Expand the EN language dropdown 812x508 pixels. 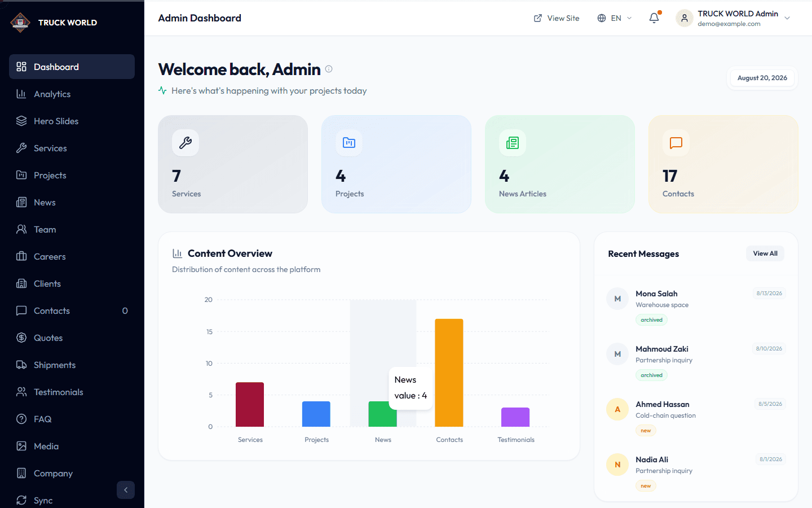click(x=615, y=18)
